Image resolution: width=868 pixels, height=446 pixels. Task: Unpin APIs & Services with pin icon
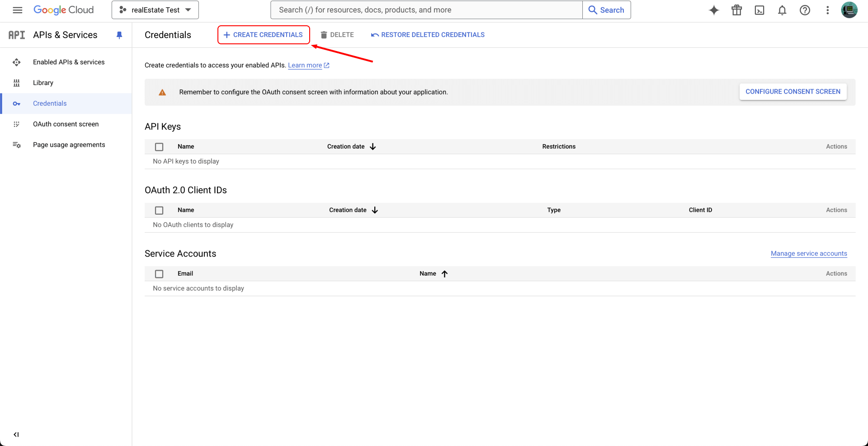point(119,35)
